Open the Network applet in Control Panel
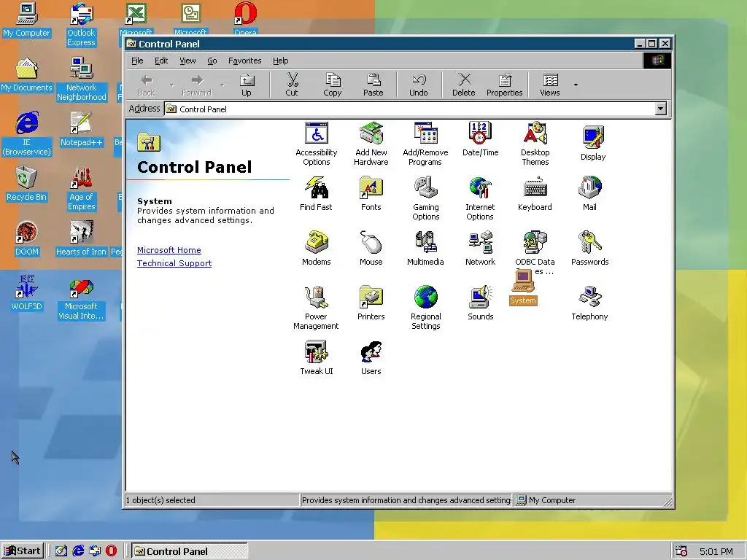Screen dimensions: 747x560 pos(480,249)
